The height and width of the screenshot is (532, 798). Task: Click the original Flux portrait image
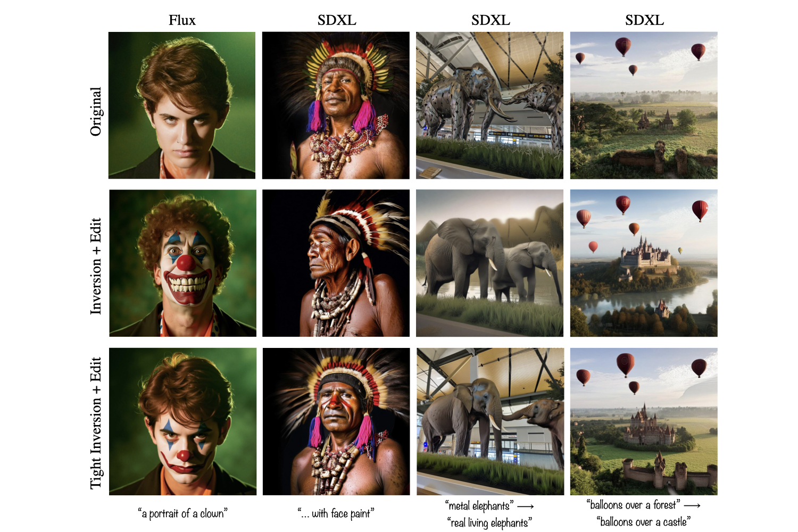182,105
